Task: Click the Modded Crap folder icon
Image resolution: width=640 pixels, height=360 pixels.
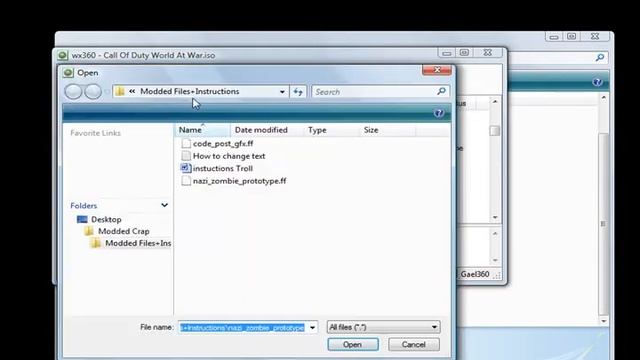Action: tap(89, 231)
